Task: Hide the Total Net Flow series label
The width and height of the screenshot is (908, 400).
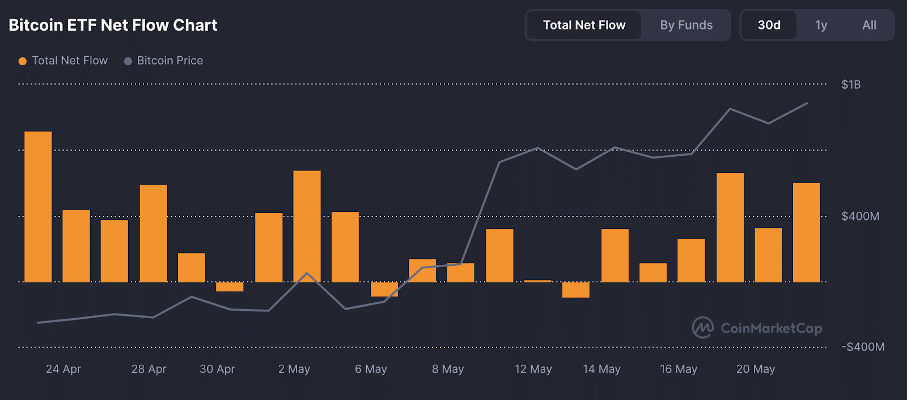Action: coord(69,61)
